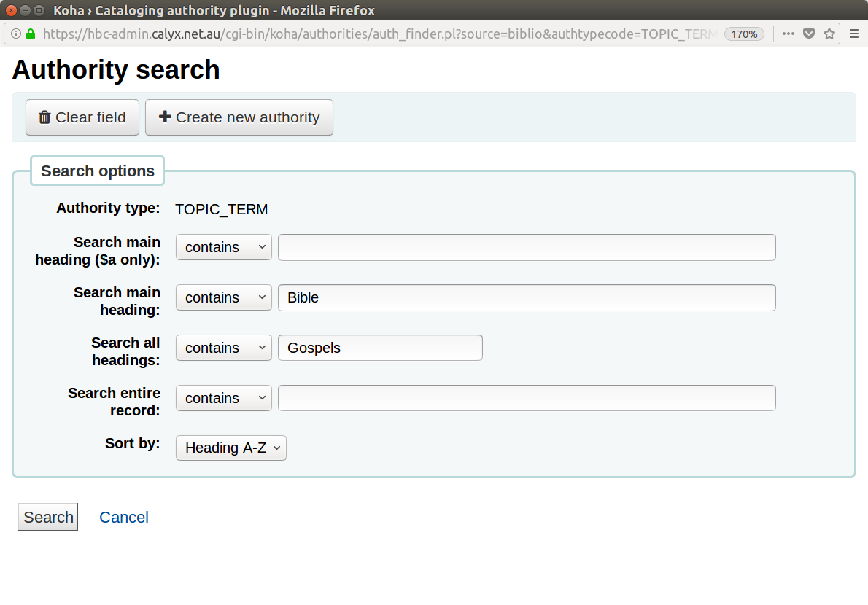Open main heading ($a only) operator dropdown
This screenshot has height=605, width=868.
pyautogui.click(x=224, y=247)
